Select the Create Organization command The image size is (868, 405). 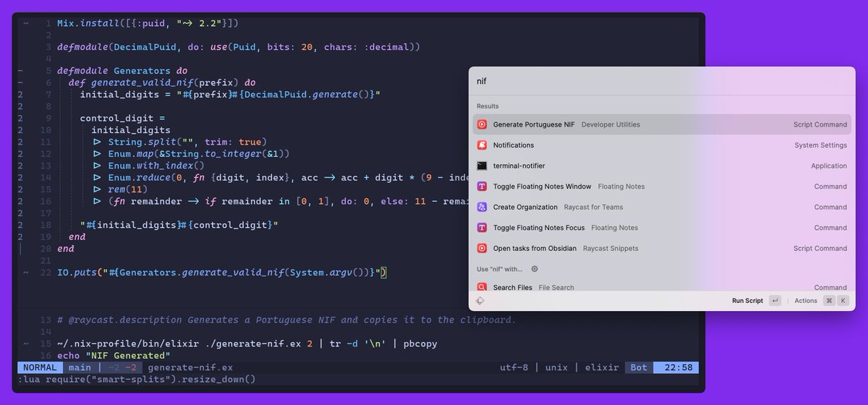click(662, 207)
